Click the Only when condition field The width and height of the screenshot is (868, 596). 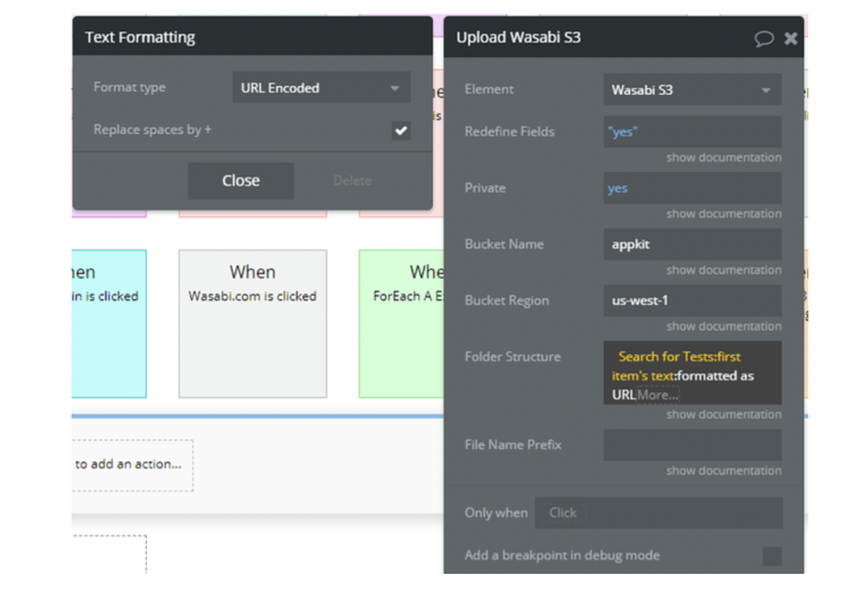(x=658, y=513)
